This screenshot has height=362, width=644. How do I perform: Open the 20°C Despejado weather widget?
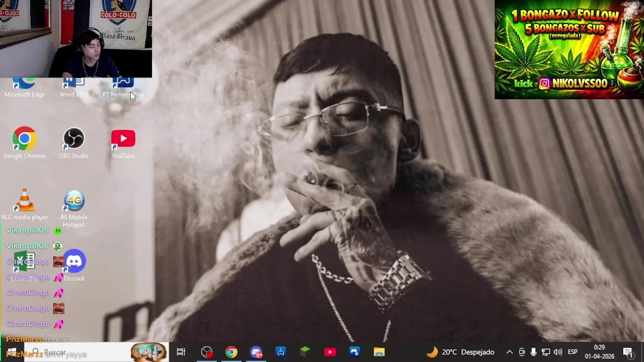460,352
